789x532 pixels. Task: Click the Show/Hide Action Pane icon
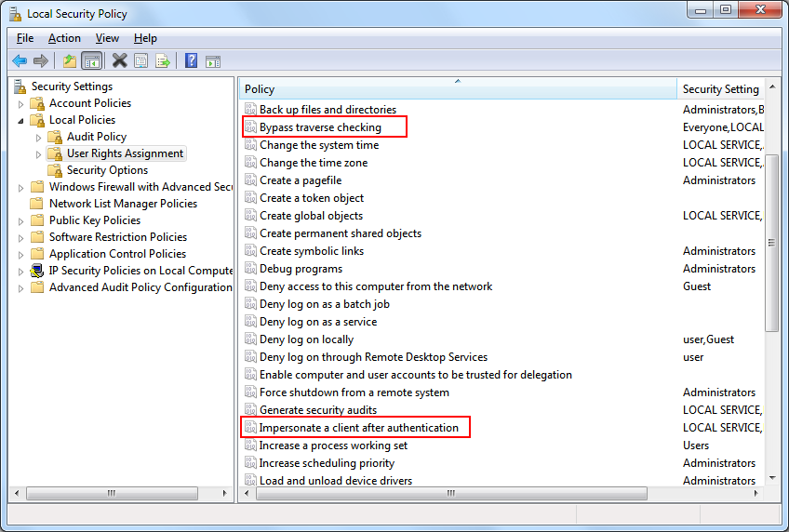[213, 61]
